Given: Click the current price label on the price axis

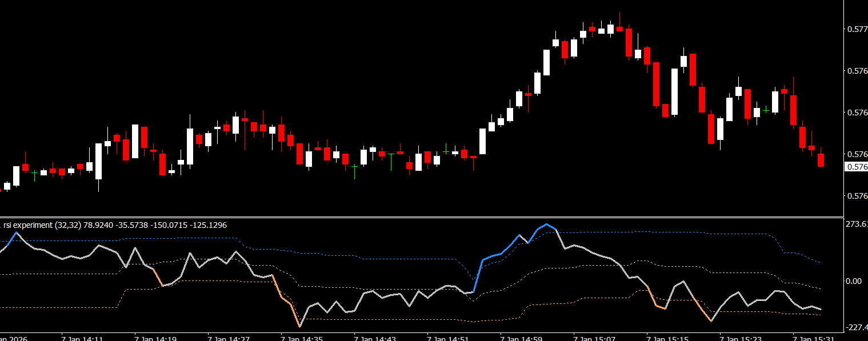Looking at the screenshot, I should click(x=855, y=167).
